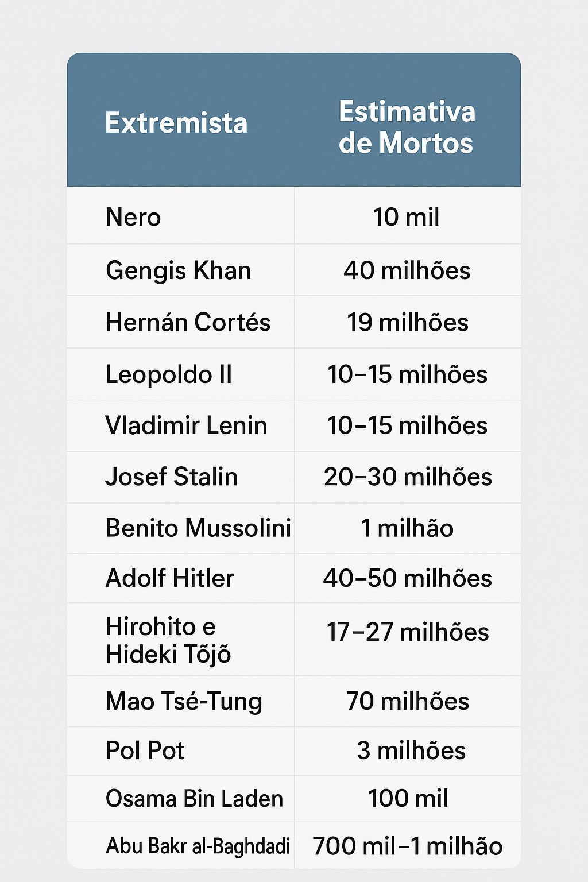The image size is (588, 882).
Task: Select the Hernán Cortés name cell
Action: [188, 322]
